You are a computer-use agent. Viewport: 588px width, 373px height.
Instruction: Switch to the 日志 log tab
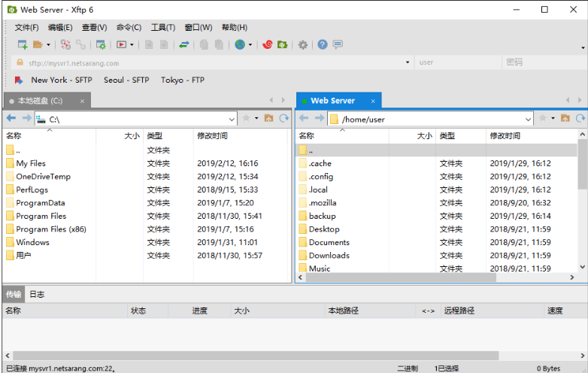(37, 294)
